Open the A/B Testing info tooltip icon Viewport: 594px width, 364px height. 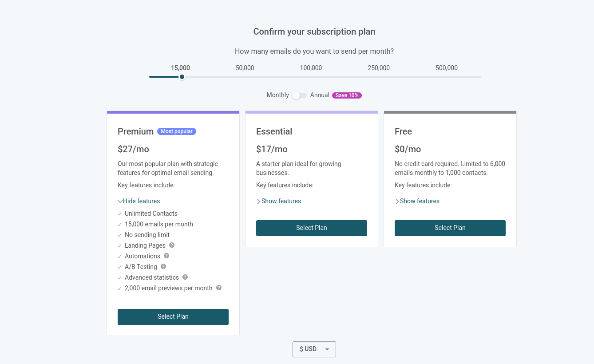(x=163, y=266)
